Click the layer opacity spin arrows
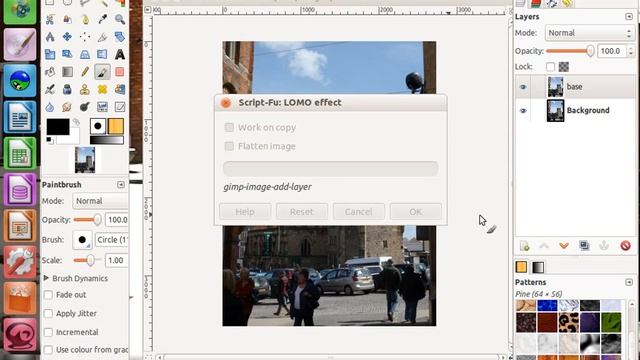This screenshot has height=360, width=640. [631, 51]
